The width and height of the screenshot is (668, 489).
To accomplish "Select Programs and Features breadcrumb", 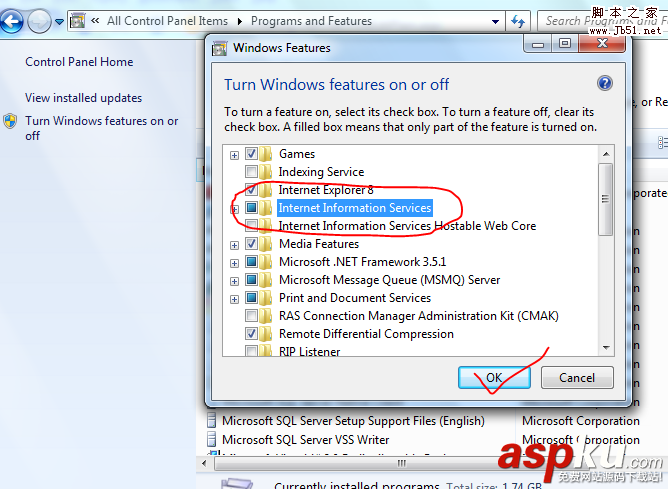I will click(x=311, y=21).
